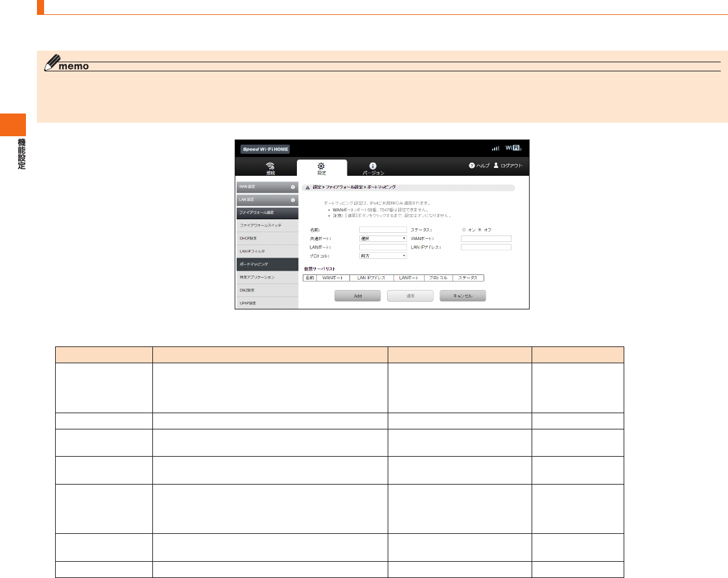Click the warning triangle icon in breadcrumb
The height and width of the screenshot is (578, 728).
(x=307, y=187)
